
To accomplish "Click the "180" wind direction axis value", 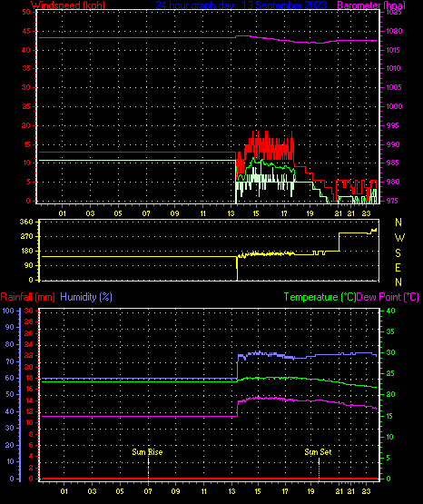I will 26,251.
